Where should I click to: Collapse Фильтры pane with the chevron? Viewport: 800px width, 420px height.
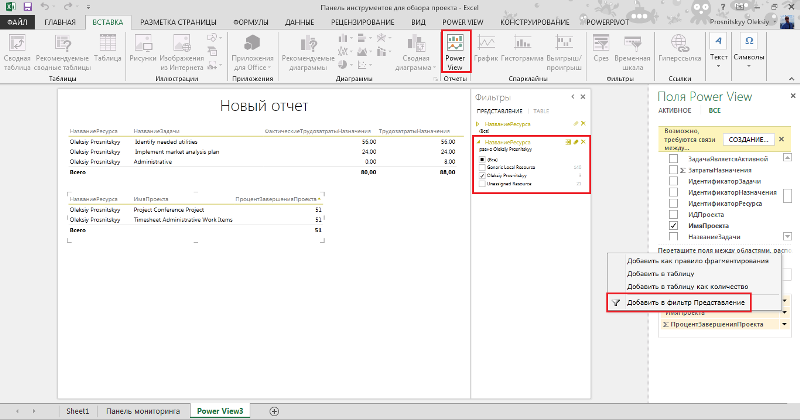572,96
